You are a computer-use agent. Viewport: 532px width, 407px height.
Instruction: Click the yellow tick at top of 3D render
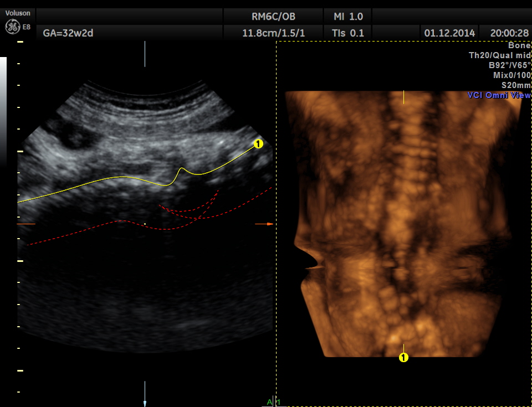coord(403,97)
